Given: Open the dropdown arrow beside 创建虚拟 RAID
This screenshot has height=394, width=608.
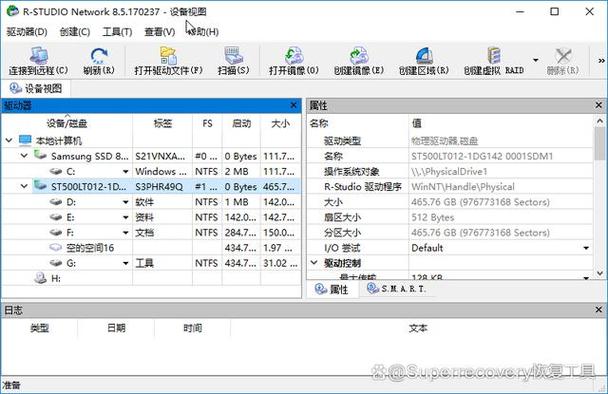Looking at the screenshot, I should [535, 60].
